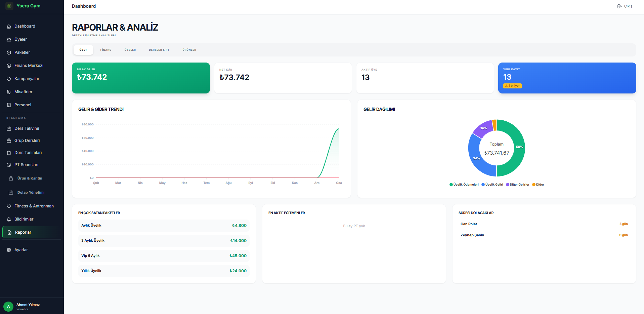
Task: Switch to the Üyeler report tab
Action: click(x=130, y=50)
